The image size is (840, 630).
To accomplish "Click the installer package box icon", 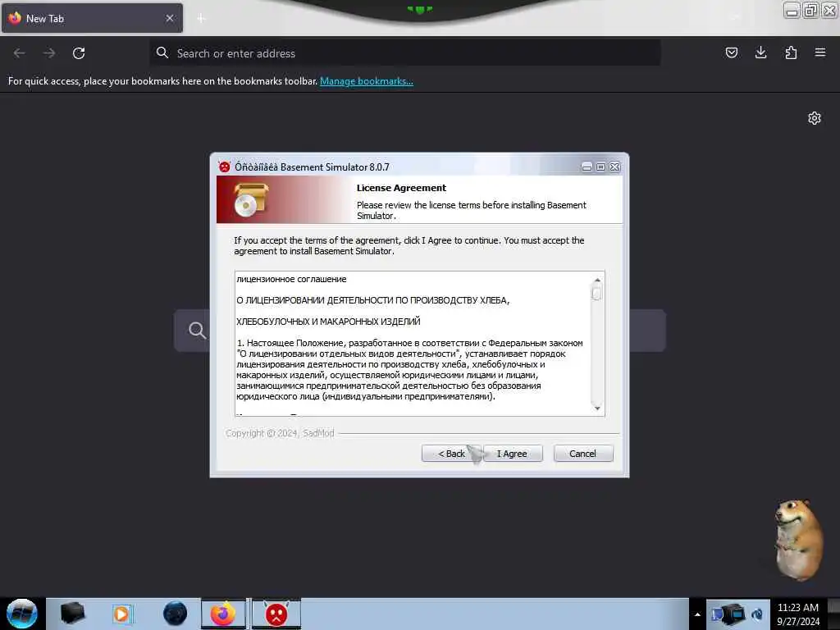I will [251, 200].
